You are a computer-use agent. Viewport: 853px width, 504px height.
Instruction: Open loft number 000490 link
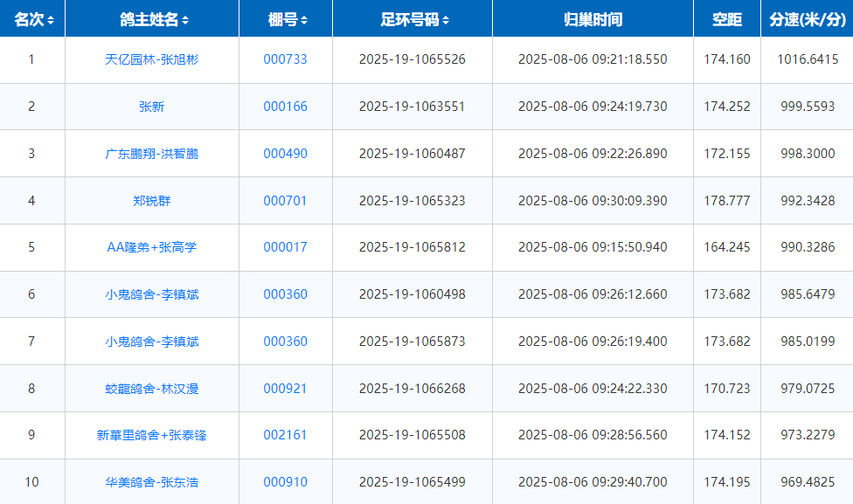tap(285, 154)
